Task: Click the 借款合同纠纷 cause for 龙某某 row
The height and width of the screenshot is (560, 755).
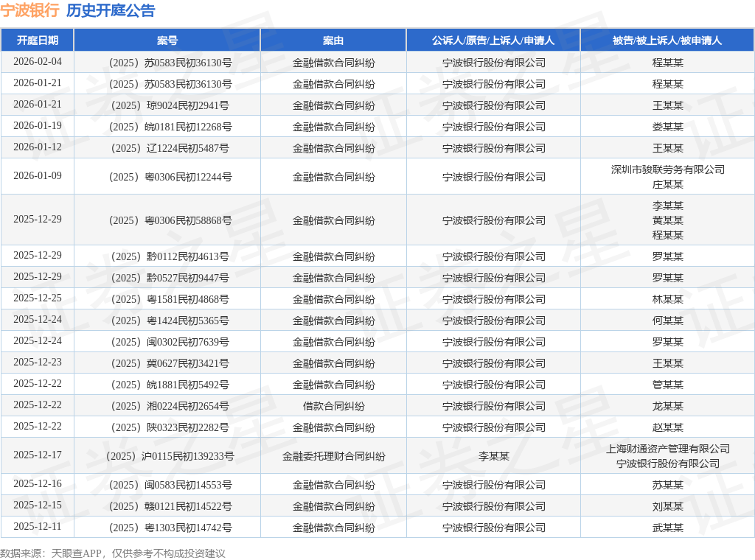Action: click(x=333, y=406)
